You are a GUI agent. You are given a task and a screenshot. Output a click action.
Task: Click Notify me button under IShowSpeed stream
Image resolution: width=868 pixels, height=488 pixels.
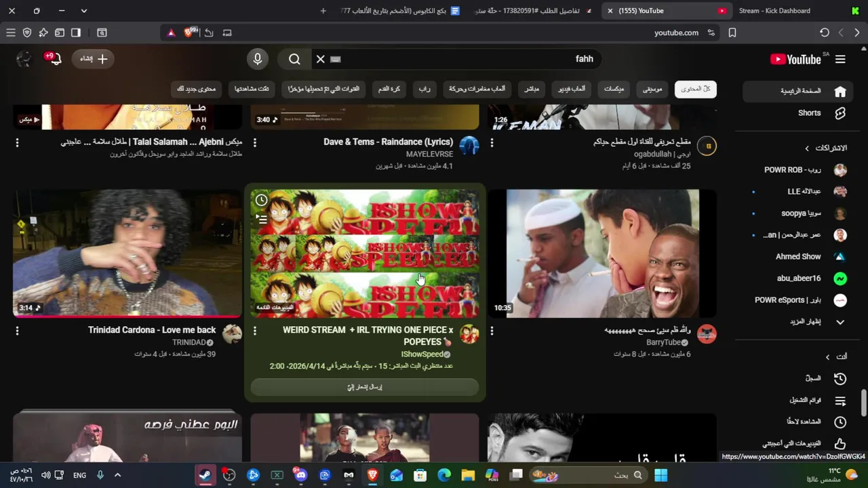365,387
